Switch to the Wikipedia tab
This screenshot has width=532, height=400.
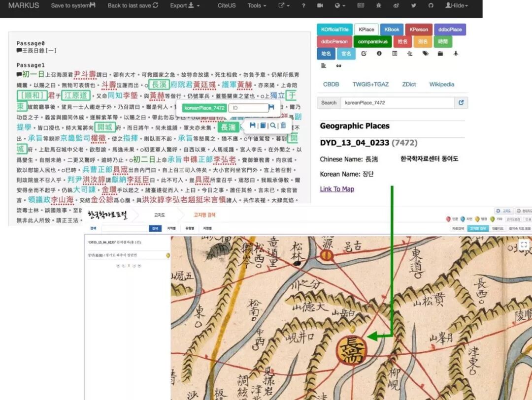(442, 85)
